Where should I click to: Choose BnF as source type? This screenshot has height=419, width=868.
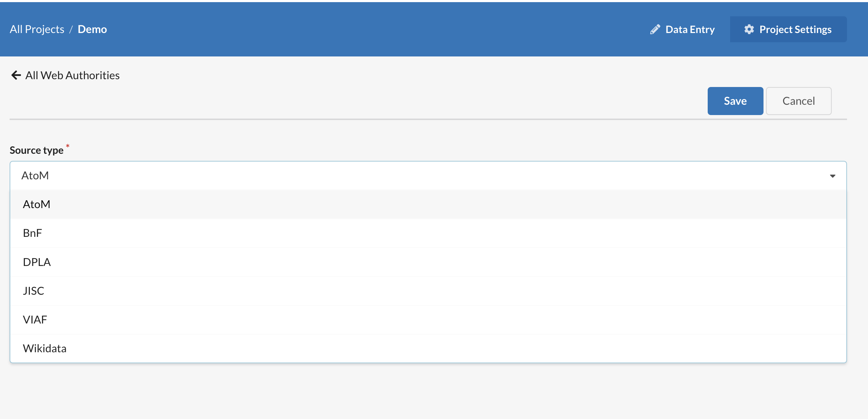(428, 233)
